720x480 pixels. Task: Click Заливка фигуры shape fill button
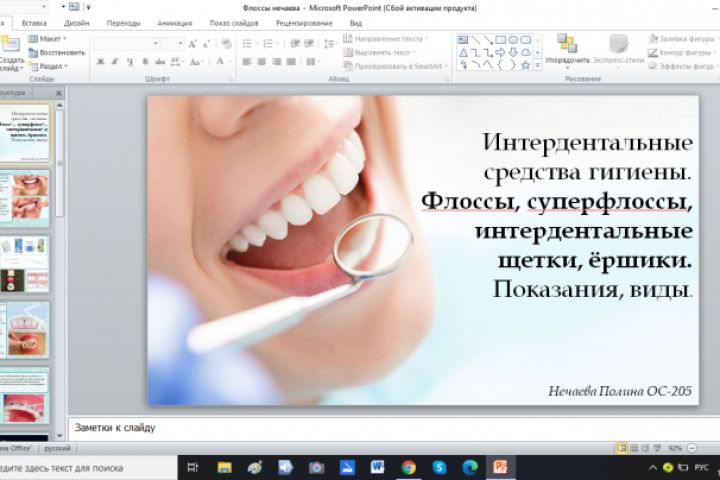point(682,39)
